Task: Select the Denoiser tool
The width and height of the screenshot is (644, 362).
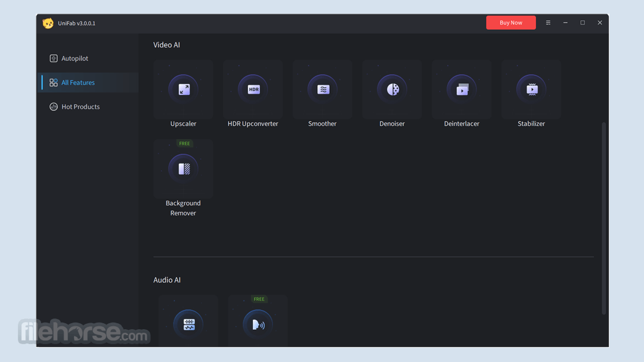Action: [392, 89]
